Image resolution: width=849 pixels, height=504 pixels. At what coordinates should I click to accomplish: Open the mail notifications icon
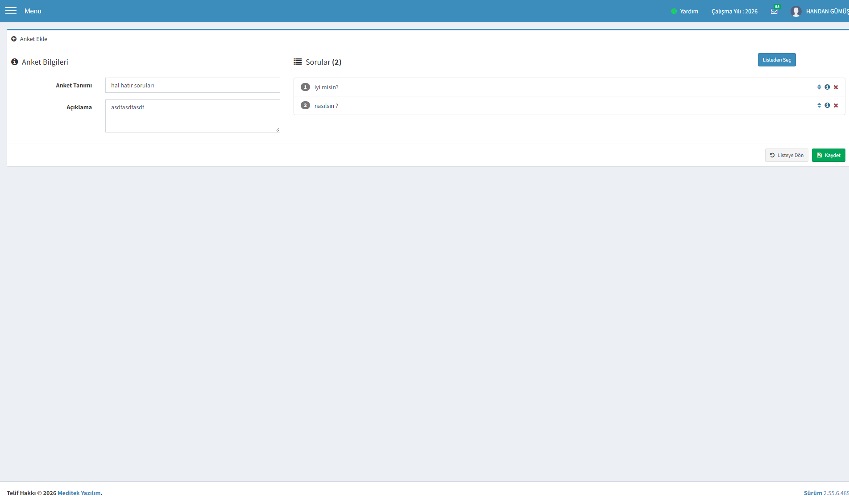774,11
